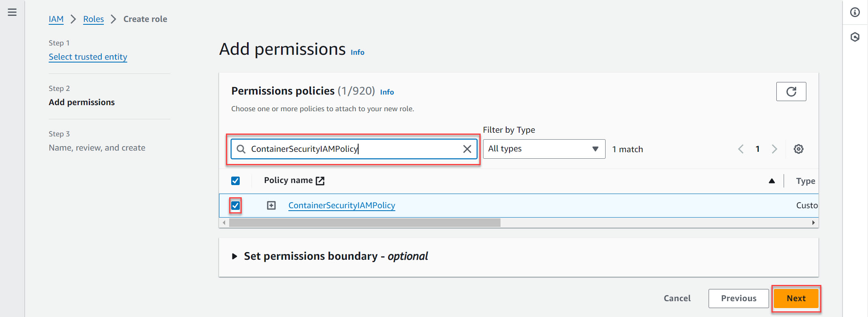
Task: Go to previous page of policy results
Action: pos(741,149)
